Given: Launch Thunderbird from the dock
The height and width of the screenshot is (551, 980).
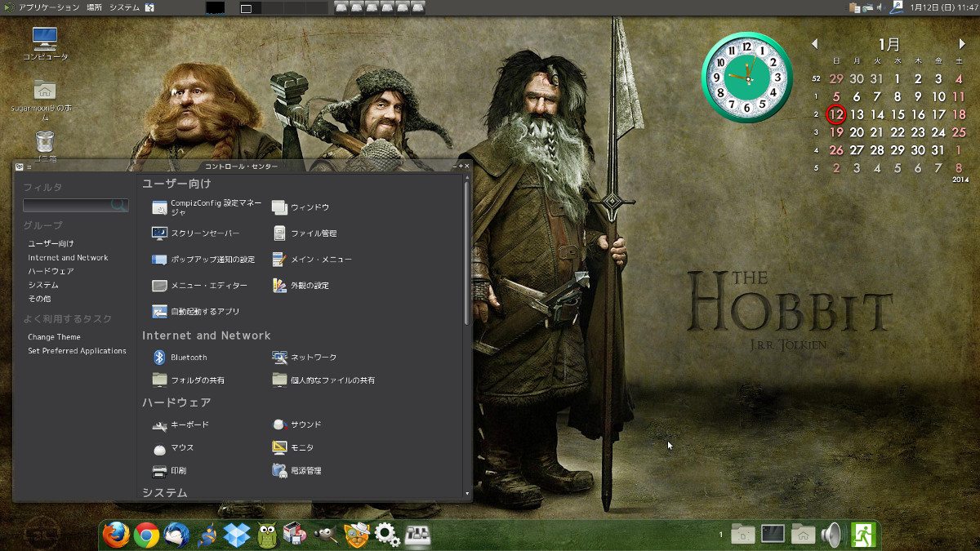Looking at the screenshot, I should [x=176, y=535].
